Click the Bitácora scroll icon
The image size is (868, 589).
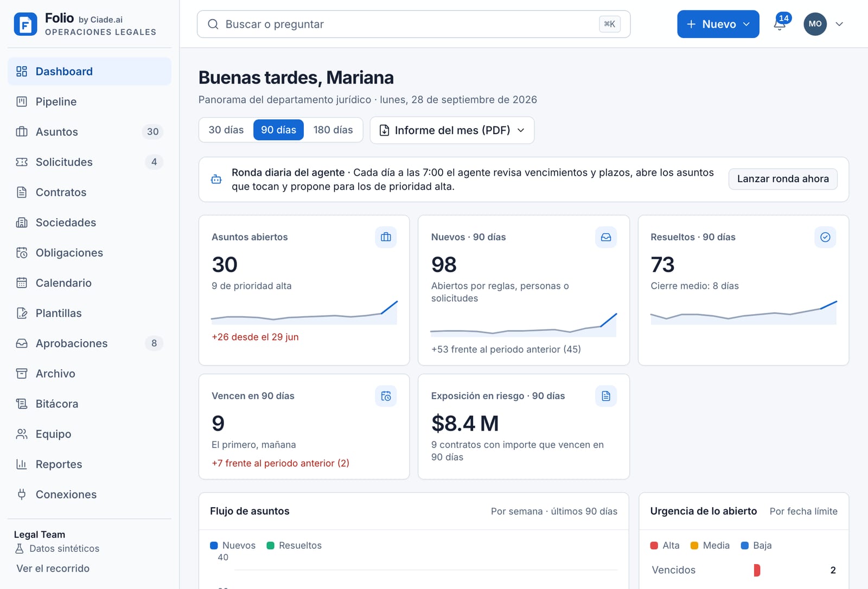(22, 404)
